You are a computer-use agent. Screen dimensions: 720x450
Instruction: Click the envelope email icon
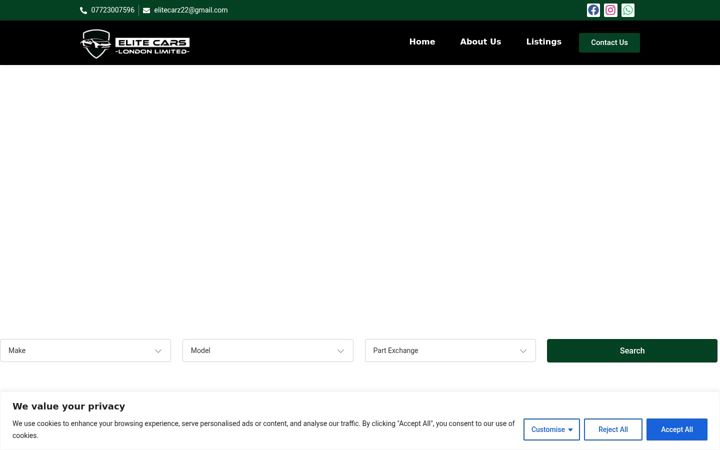point(146,10)
